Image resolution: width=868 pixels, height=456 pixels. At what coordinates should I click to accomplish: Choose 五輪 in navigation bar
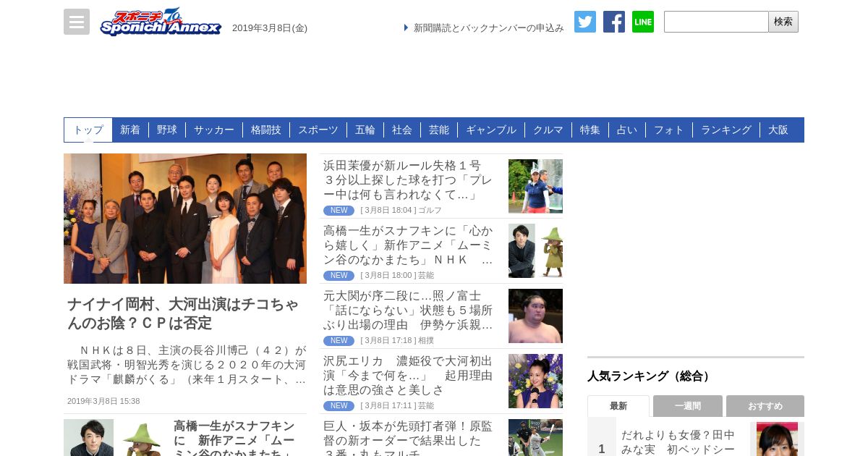click(x=365, y=130)
